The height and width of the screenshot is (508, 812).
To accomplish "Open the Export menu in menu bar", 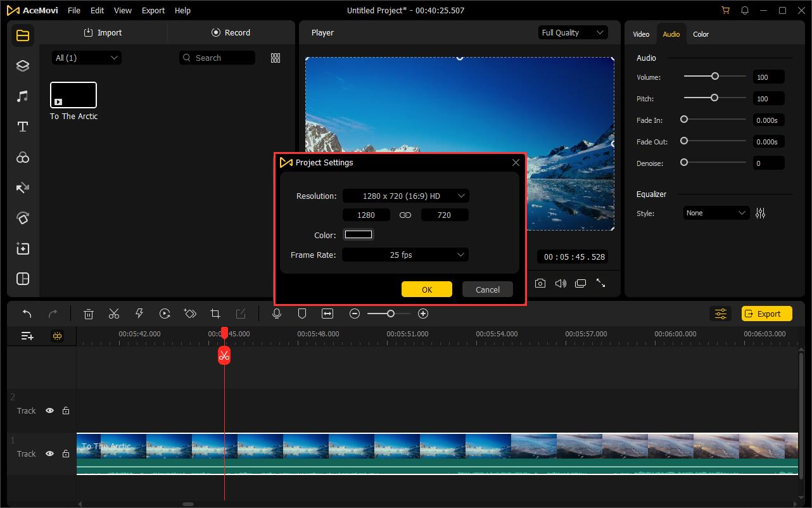I will (153, 11).
